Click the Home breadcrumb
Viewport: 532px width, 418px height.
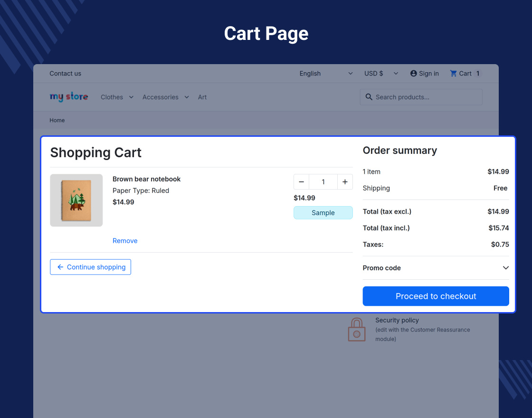(x=57, y=120)
